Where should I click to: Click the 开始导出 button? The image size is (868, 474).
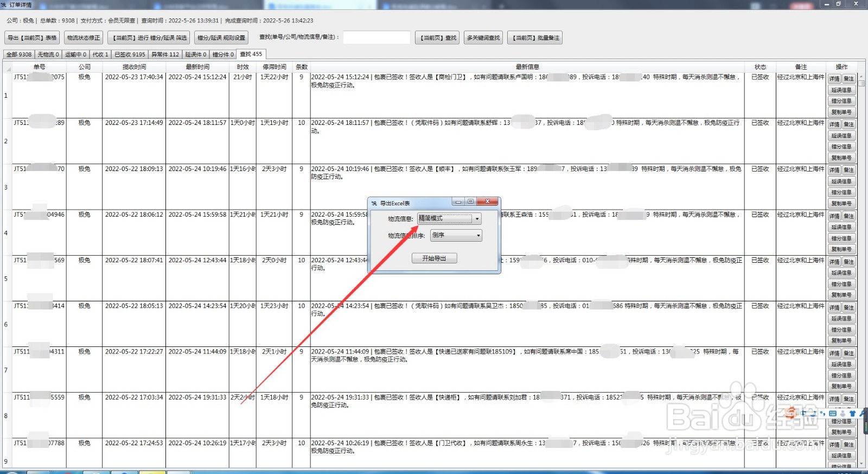coord(434,258)
